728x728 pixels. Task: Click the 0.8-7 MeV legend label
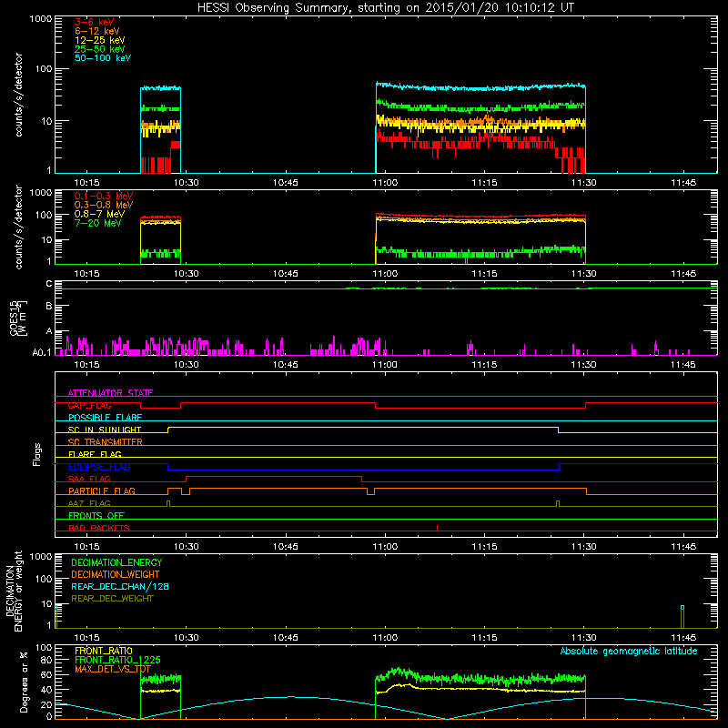[99, 214]
